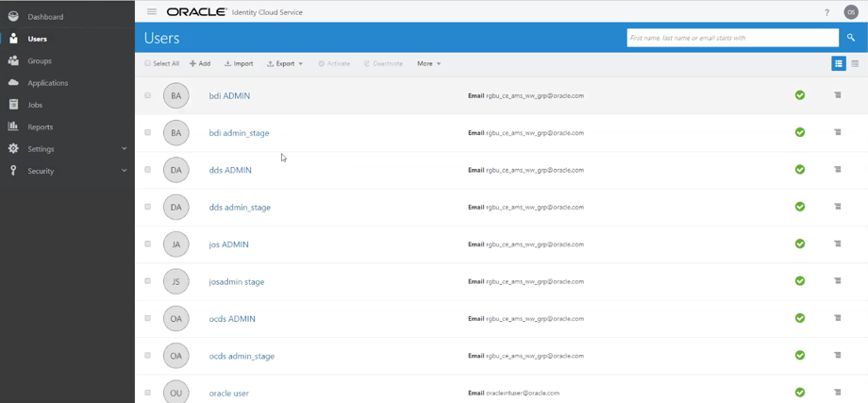Open the OS user profile avatar
Viewport: 868px width, 403px height.
pos(851,12)
